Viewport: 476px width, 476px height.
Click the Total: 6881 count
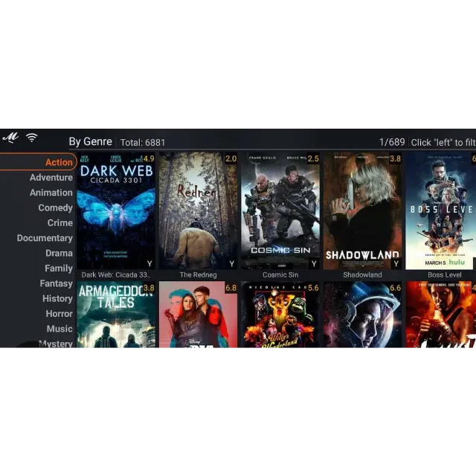tap(143, 143)
